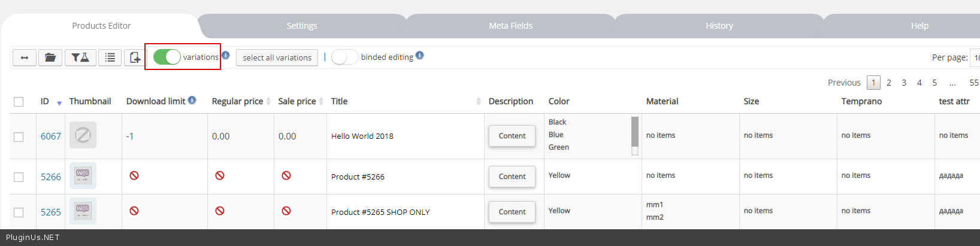The width and height of the screenshot is (980, 246).
Task: Open the folder icon in toolbar
Action: click(x=50, y=57)
